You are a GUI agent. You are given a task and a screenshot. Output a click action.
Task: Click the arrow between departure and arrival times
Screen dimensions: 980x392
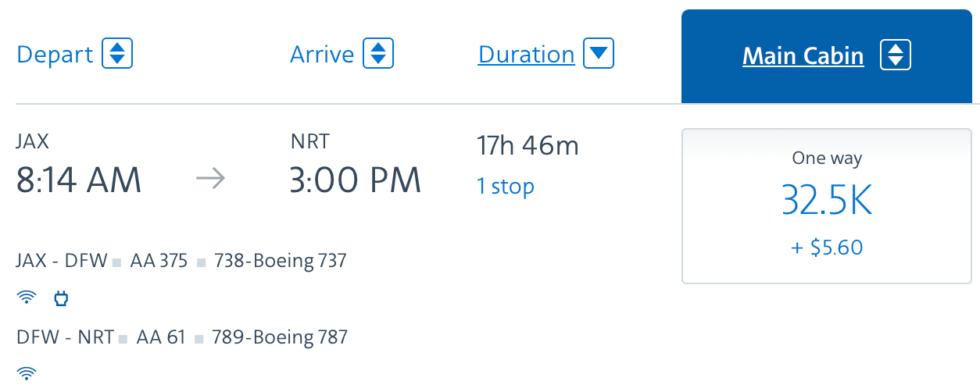click(210, 180)
